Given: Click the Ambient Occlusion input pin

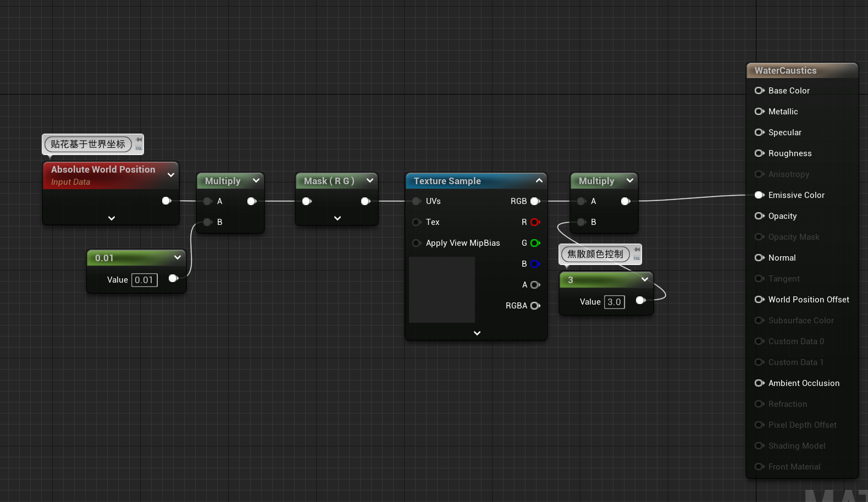Looking at the screenshot, I should click(760, 383).
